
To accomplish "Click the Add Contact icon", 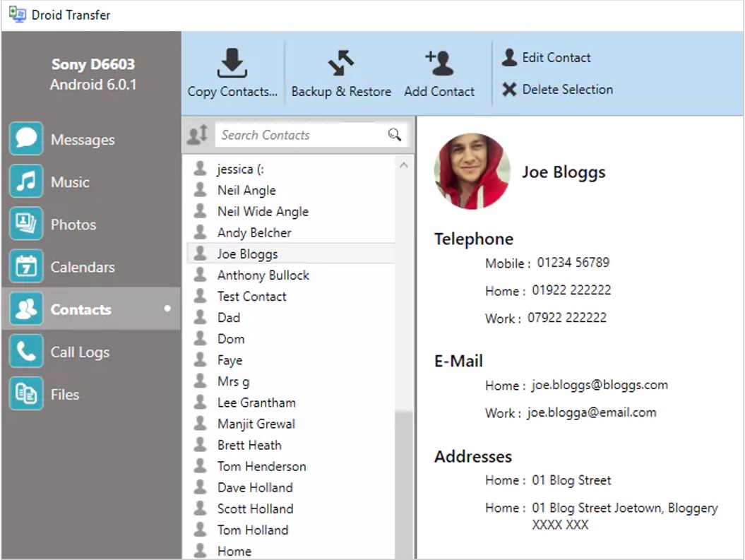I will pos(439,63).
